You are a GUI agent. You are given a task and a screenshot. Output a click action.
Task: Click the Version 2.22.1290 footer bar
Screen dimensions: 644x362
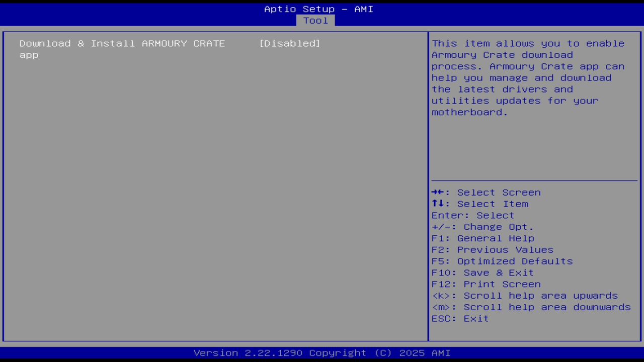[x=322, y=352]
